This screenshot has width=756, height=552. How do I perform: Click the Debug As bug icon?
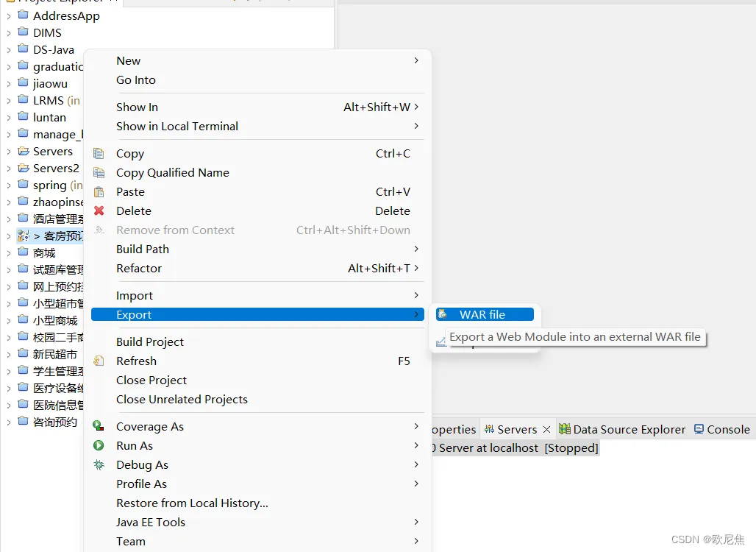99,465
